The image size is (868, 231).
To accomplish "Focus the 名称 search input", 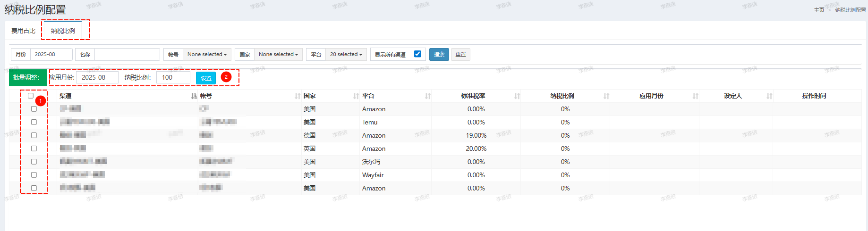I will click(x=127, y=54).
